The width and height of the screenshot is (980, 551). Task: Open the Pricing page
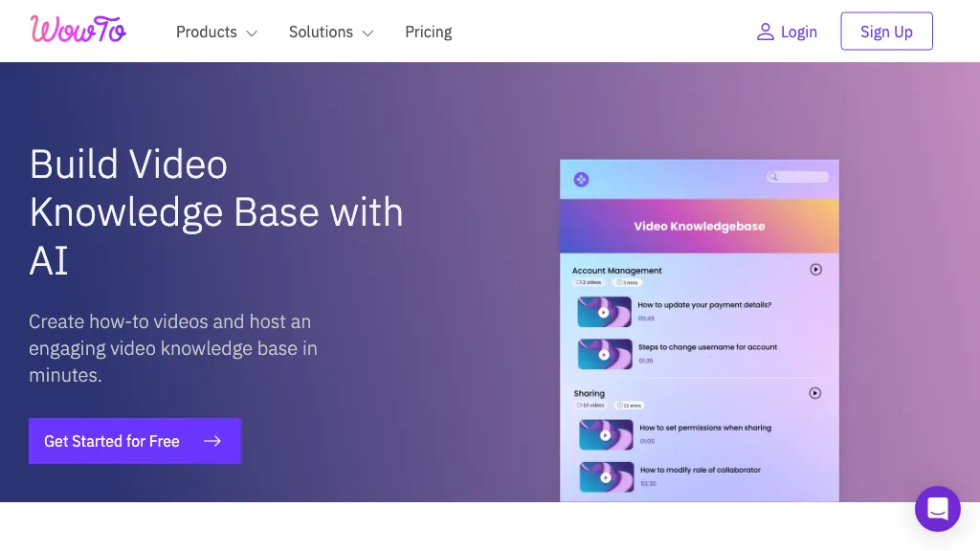(x=428, y=32)
